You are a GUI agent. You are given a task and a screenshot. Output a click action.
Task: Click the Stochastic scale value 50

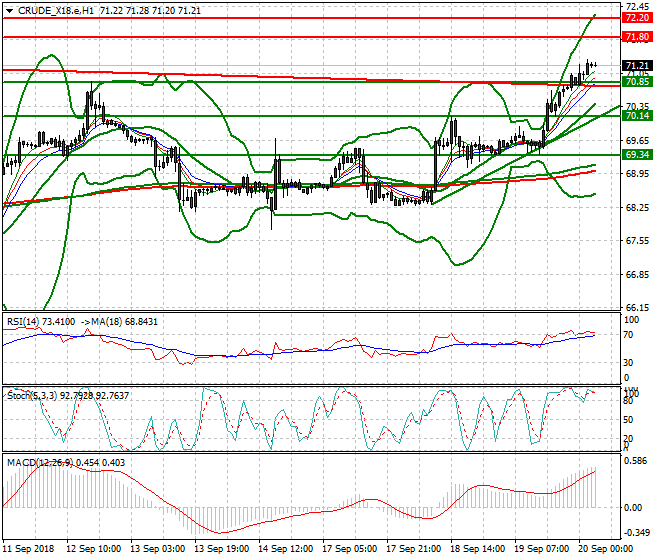tap(628, 420)
